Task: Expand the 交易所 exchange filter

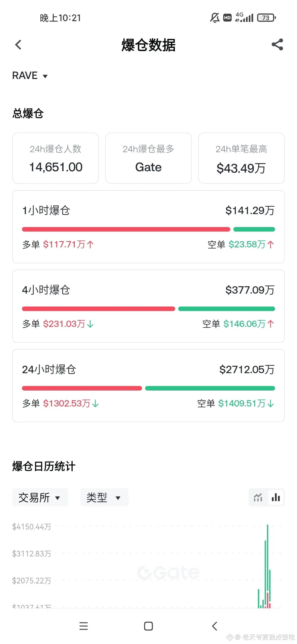Action: (40, 497)
